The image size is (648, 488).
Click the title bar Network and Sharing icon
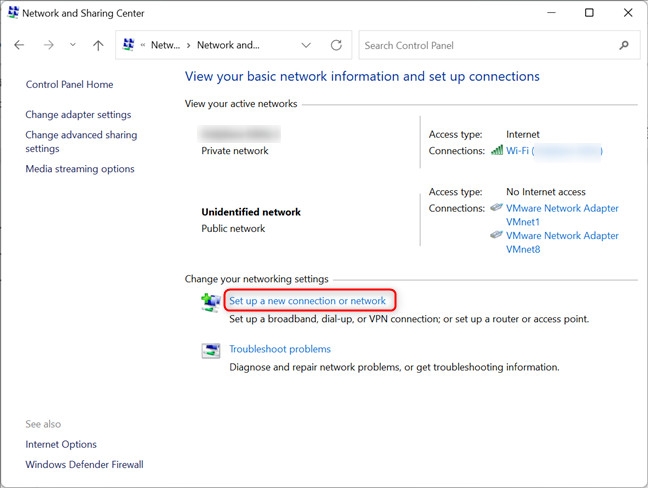(x=13, y=12)
